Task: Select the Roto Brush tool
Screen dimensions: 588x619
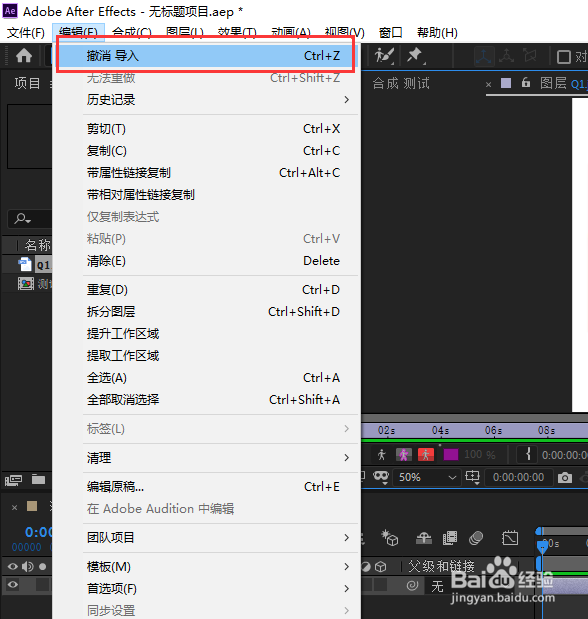Action: (384, 56)
